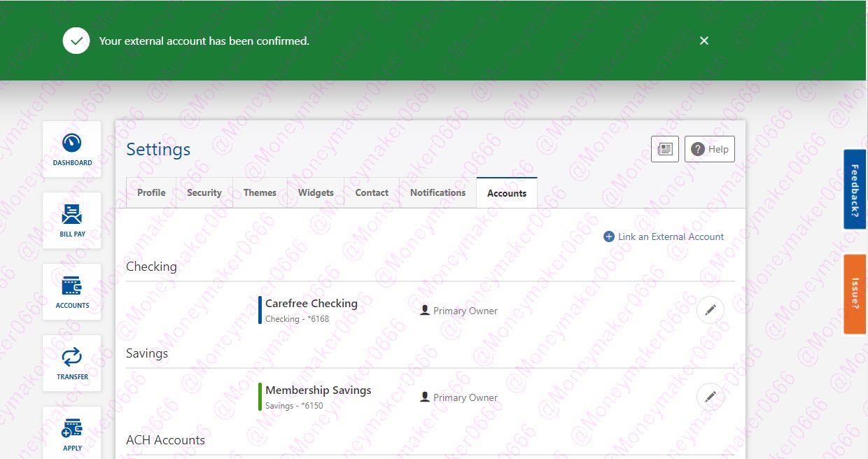Click the news icon beside Help
The image size is (868, 459).
[x=664, y=149]
